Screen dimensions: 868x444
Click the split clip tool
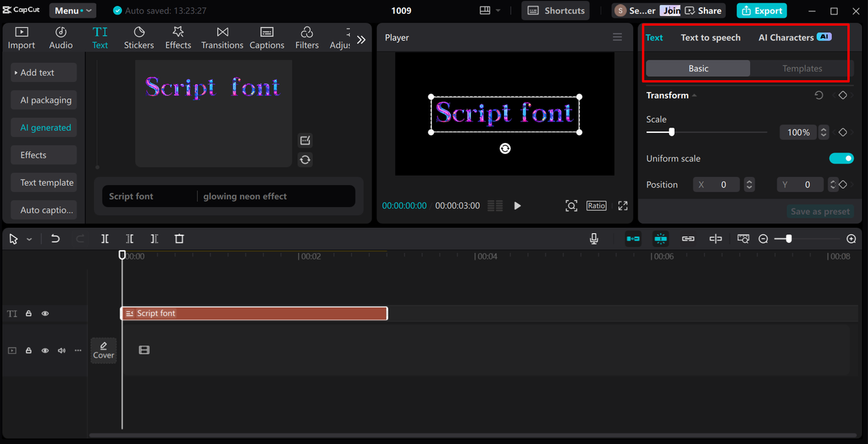click(104, 239)
